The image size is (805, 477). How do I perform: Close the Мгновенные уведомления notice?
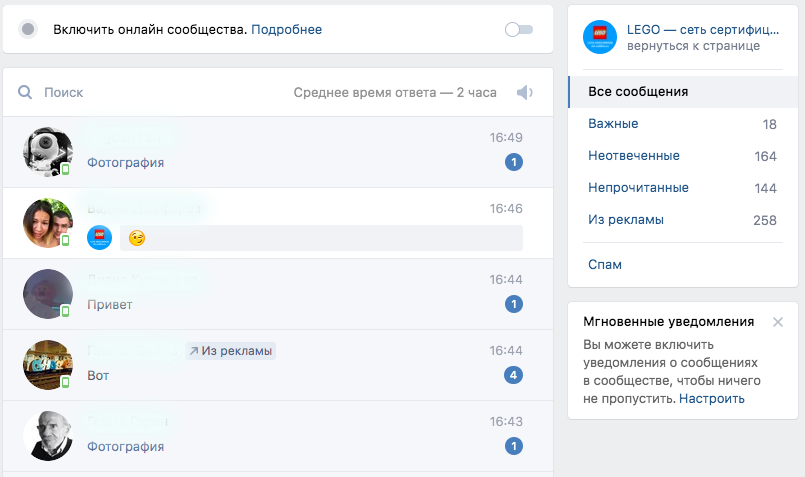pyautogui.click(x=778, y=322)
